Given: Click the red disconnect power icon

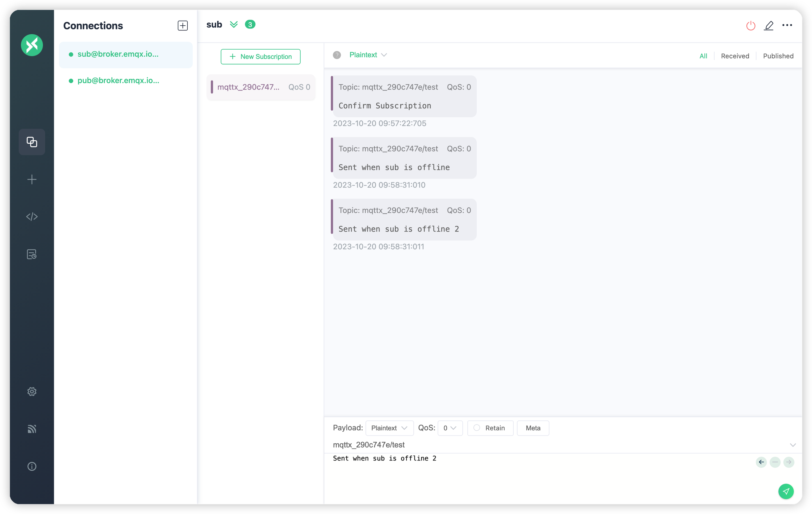Looking at the screenshot, I should tap(751, 26).
